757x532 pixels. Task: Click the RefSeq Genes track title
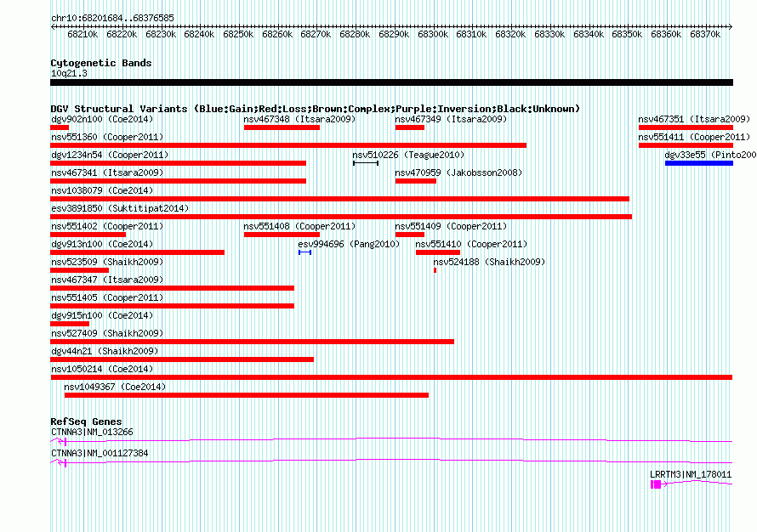point(86,422)
